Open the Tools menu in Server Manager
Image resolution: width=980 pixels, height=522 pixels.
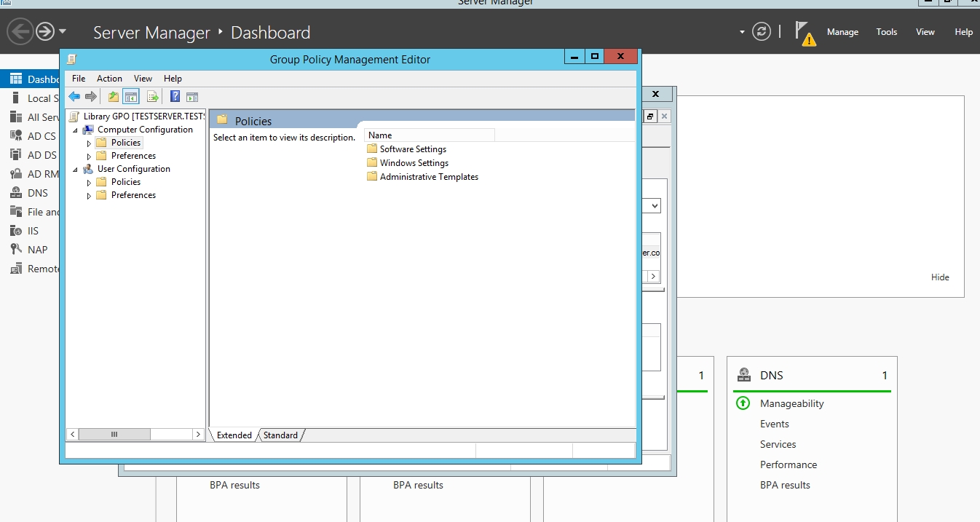click(886, 32)
